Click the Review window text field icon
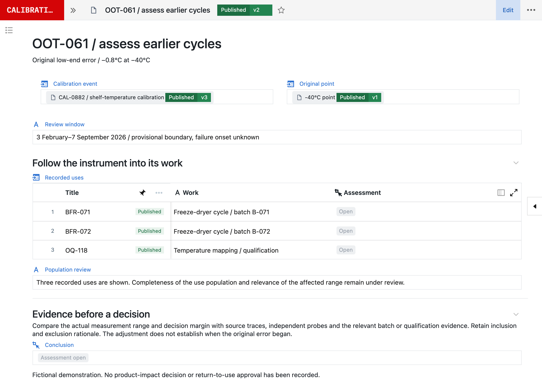 [36, 124]
